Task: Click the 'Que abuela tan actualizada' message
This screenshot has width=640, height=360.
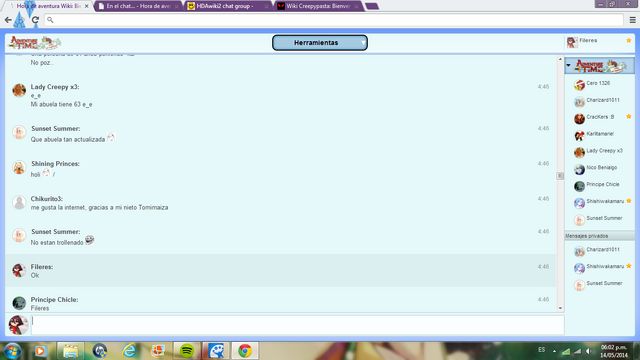Action: 68,140
